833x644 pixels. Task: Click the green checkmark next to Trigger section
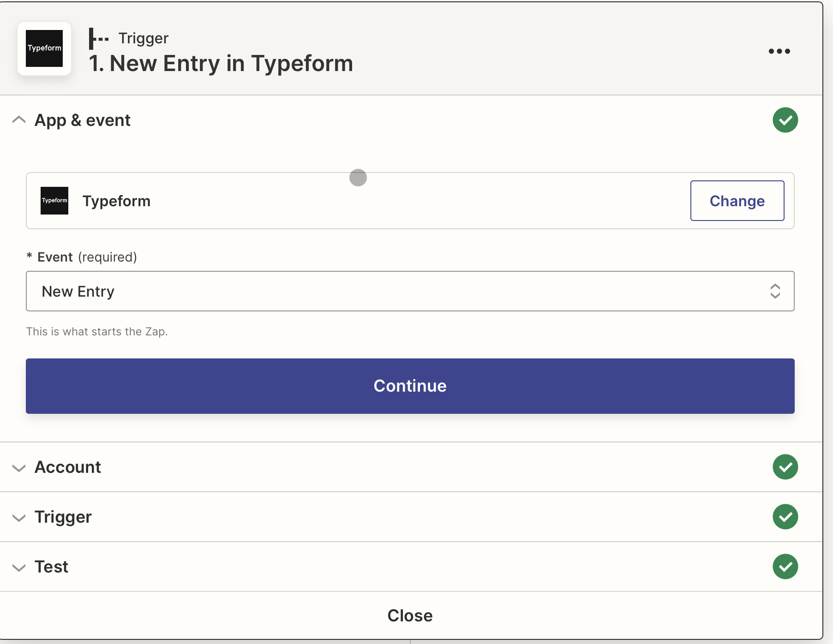pos(785,517)
